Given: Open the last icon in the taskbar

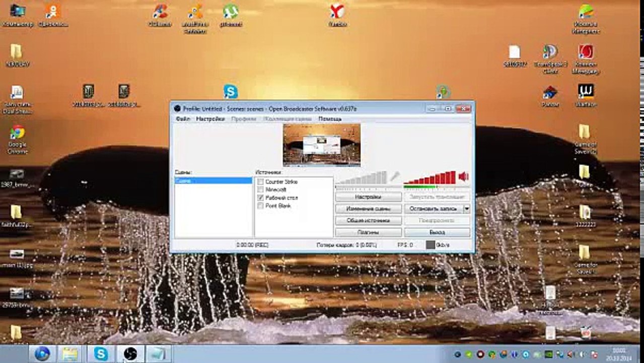Looking at the screenshot, I should point(159,353).
